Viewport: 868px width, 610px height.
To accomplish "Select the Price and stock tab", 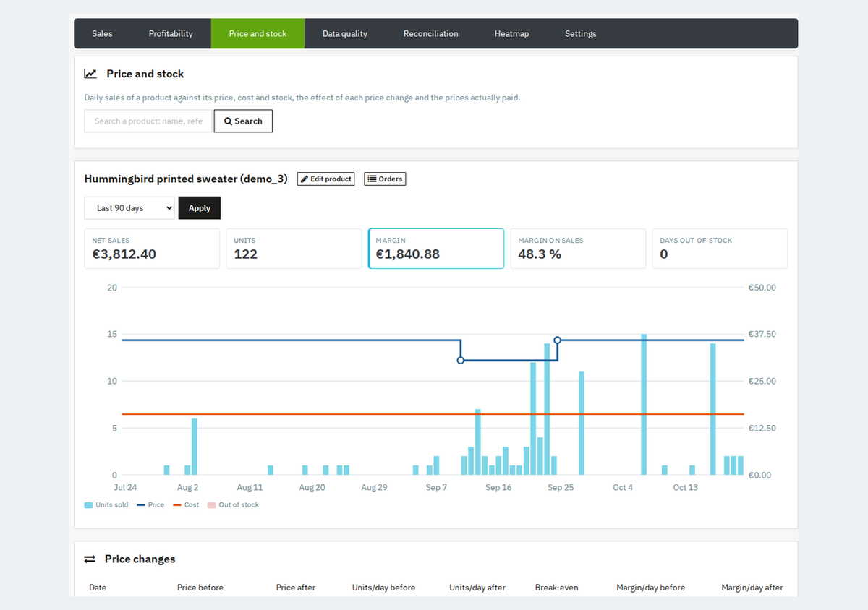I will pyautogui.click(x=258, y=33).
